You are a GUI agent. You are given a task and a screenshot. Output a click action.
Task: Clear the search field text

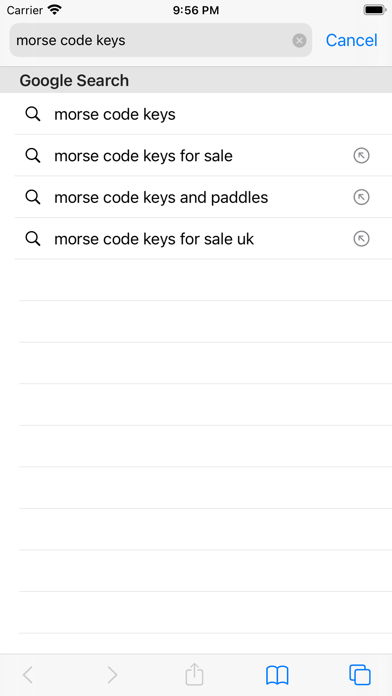[x=299, y=41]
